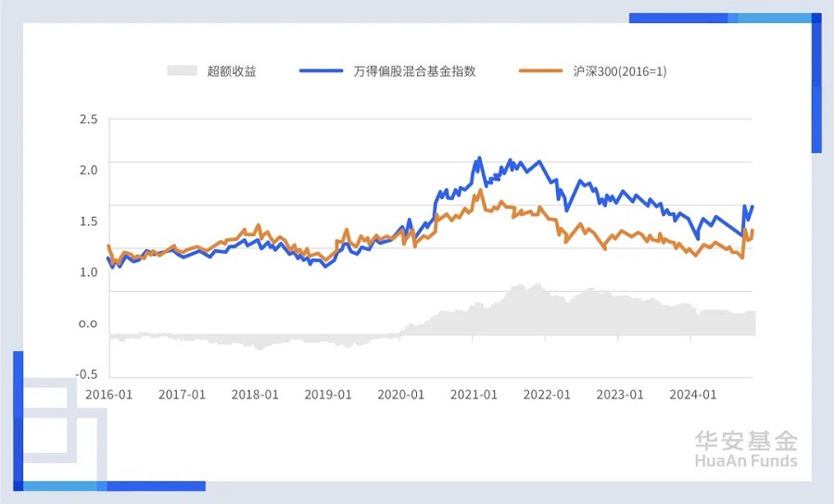Click the grey 超额收益 legend swatch

(x=183, y=70)
